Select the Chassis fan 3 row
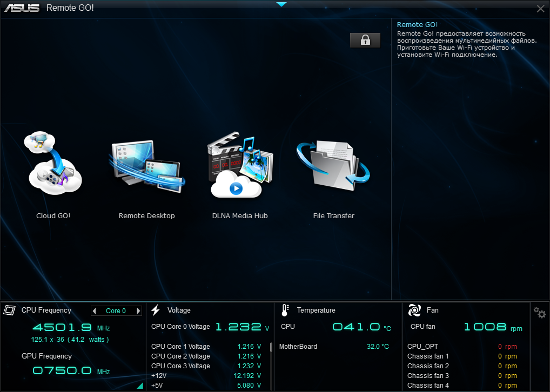550x392 pixels. (462, 375)
